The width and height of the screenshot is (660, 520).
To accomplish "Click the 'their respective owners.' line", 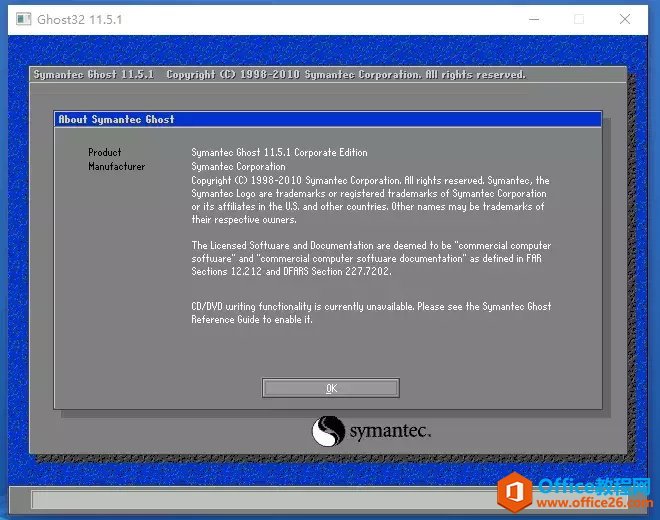I will (244, 219).
